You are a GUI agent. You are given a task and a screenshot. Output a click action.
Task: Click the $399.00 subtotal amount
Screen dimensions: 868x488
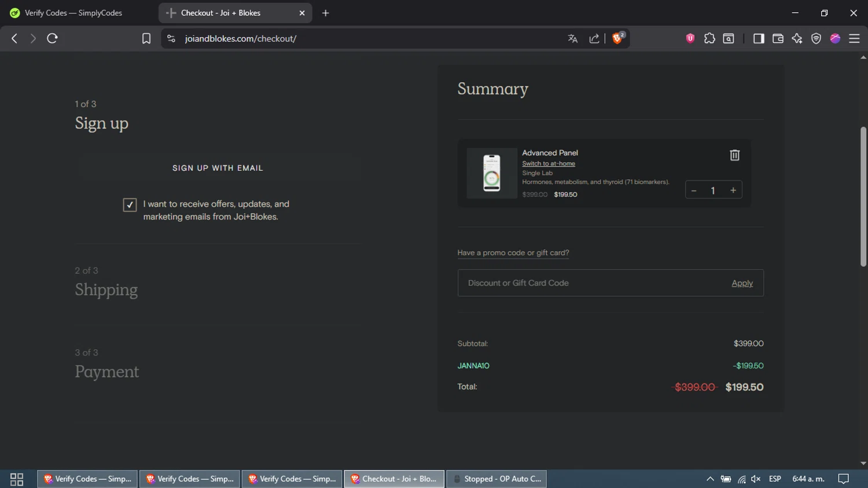tap(749, 343)
